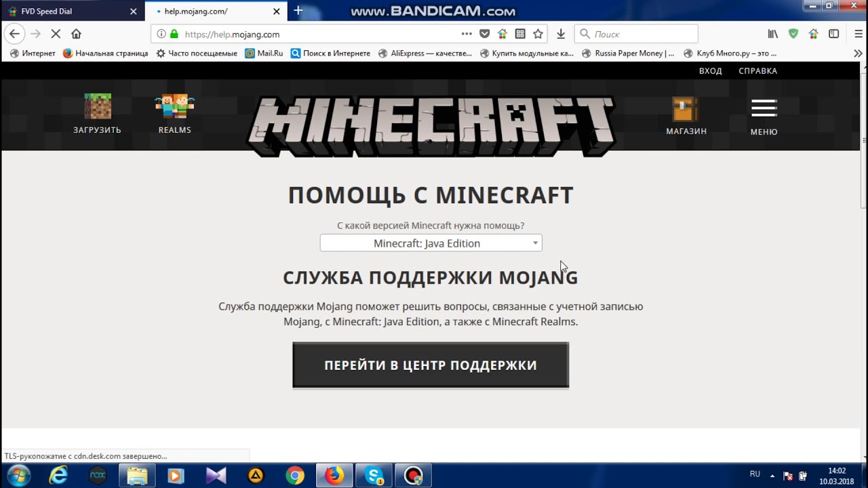Click the ВХОД login link
Screen dimensions: 868x488
tap(710, 70)
